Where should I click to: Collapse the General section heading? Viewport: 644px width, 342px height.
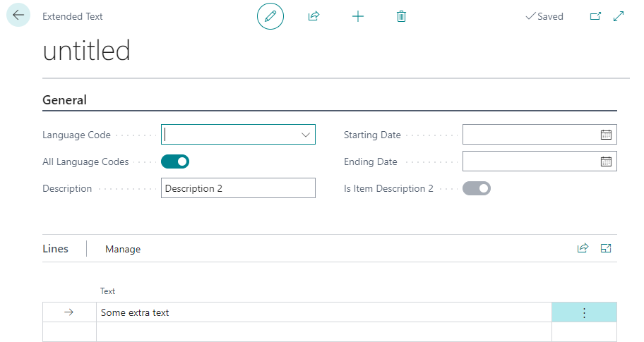coord(64,100)
